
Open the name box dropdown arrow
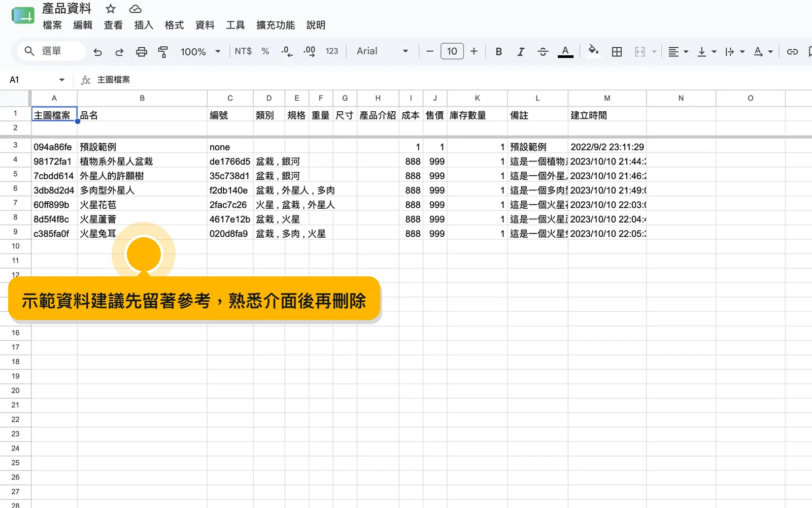pos(62,80)
